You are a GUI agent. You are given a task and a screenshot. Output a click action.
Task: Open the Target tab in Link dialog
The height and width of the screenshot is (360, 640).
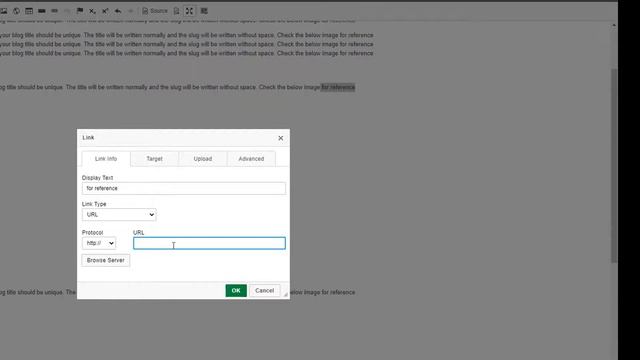(x=154, y=159)
